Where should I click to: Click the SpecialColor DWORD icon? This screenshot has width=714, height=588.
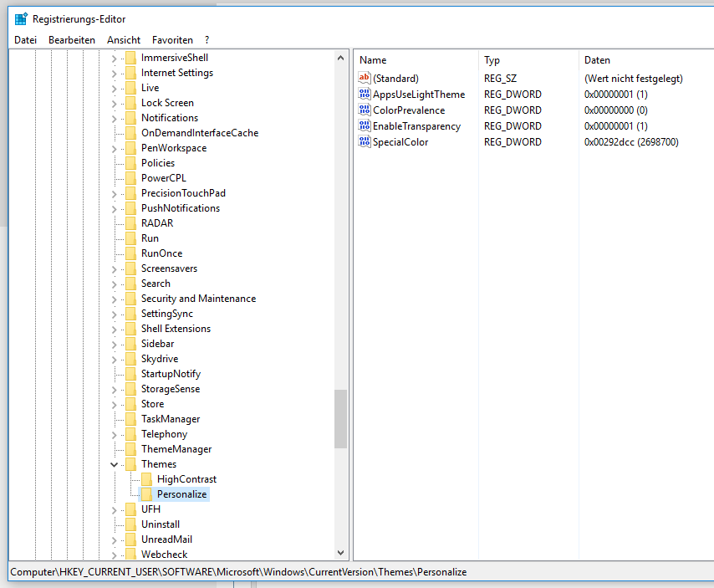[x=365, y=141]
